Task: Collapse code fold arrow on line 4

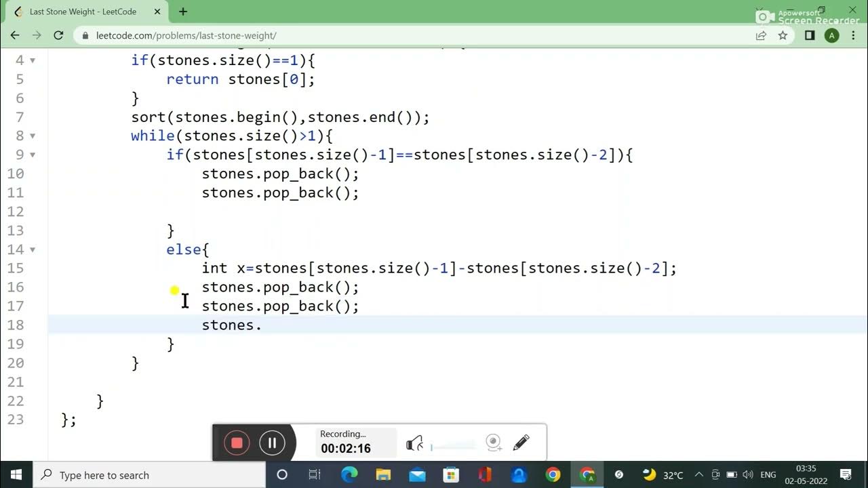Action: point(33,60)
